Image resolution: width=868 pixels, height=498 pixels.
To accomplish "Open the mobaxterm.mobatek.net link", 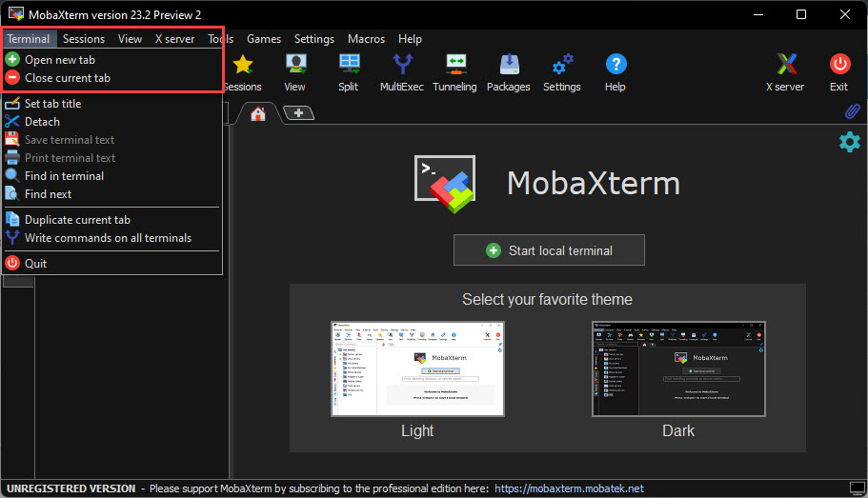I will [x=569, y=488].
